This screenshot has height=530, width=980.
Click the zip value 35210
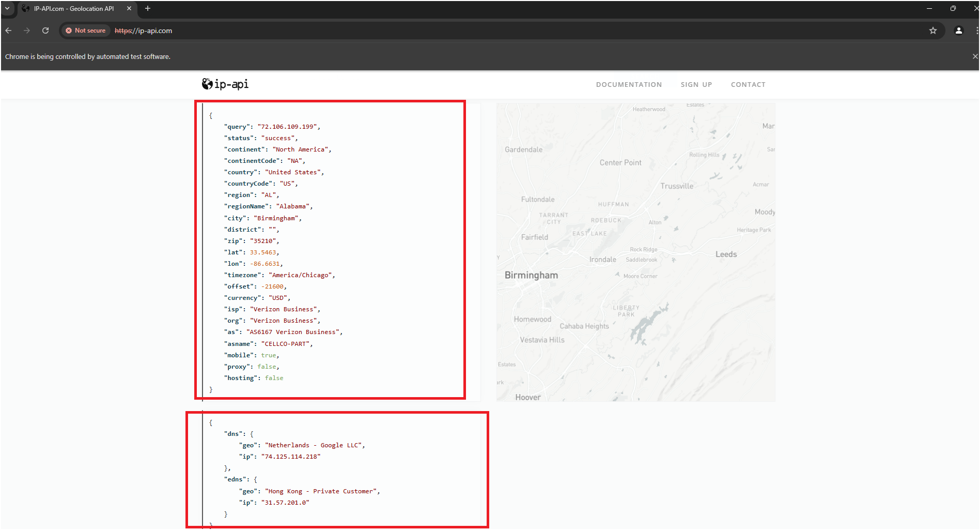[263, 241]
